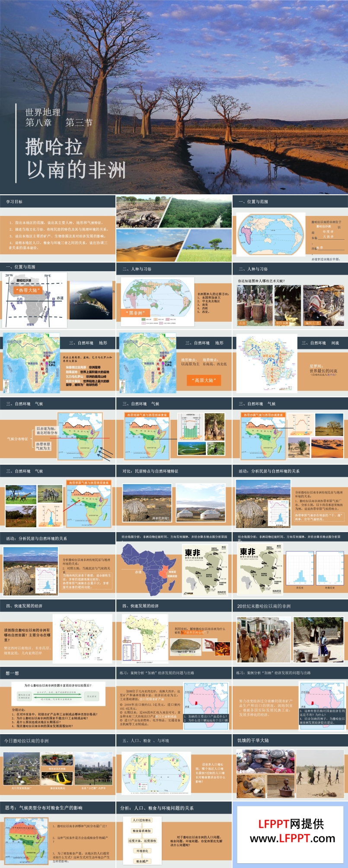
Task: Click the '黑非洲' label under the world map
Action: 135,313
